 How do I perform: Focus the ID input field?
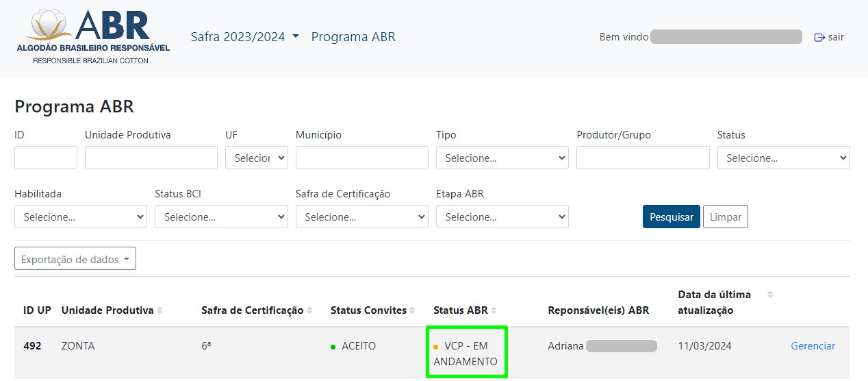[x=46, y=158]
